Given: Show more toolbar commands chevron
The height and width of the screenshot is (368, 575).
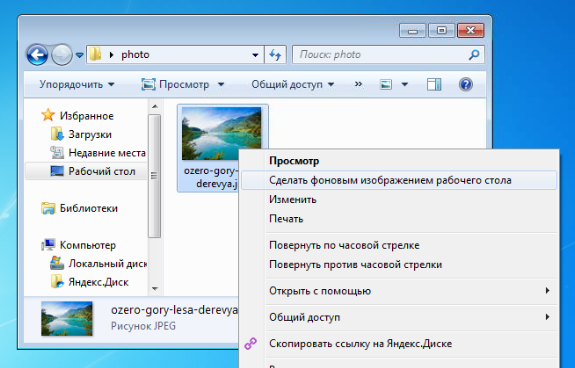Looking at the screenshot, I should point(358,84).
